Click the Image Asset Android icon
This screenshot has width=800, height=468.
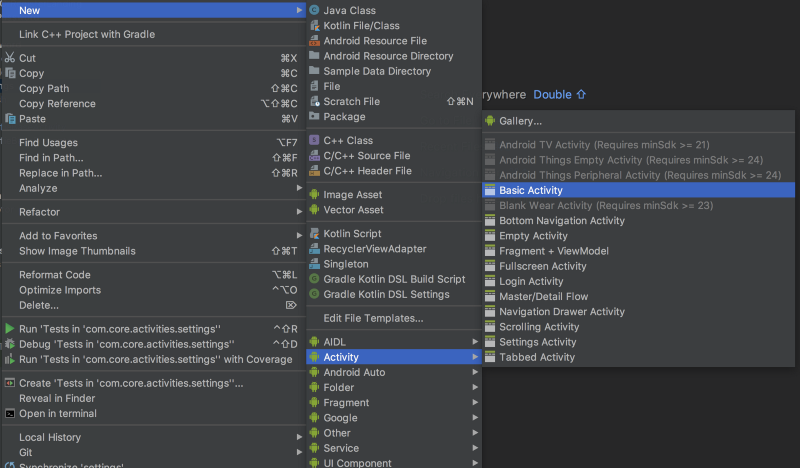314,194
